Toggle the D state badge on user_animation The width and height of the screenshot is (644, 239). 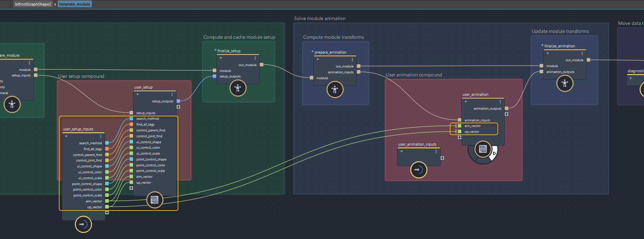point(494,153)
